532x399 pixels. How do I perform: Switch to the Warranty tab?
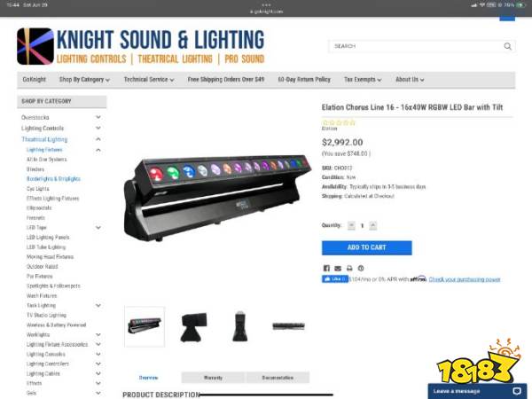(x=213, y=378)
